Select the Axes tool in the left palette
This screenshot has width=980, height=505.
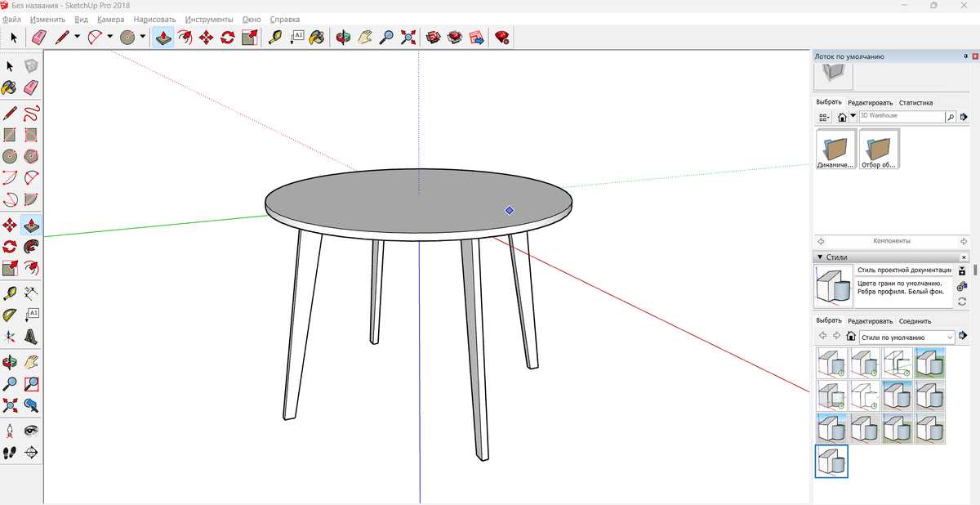(10, 336)
